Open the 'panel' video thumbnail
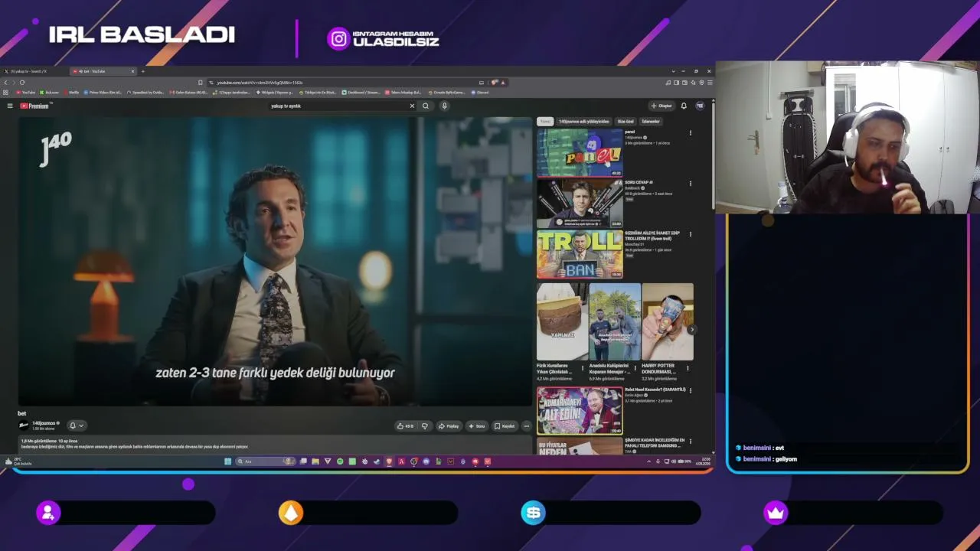 coord(580,153)
